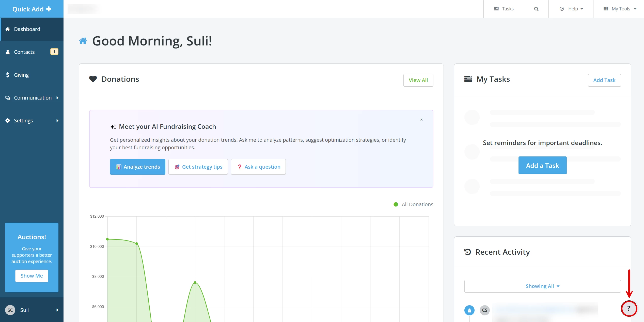Click Get strategy tips
Viewport: 644px width, 322px height.
click(x=198, y=167)
